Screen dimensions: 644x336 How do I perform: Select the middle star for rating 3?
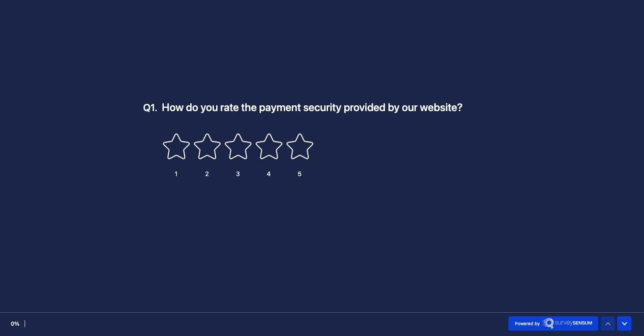point(238,146)
